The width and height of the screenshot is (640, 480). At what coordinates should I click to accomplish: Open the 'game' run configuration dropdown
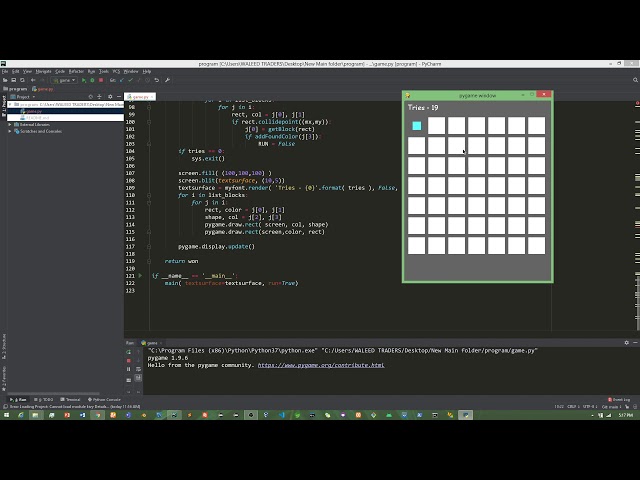coord(64,80)
